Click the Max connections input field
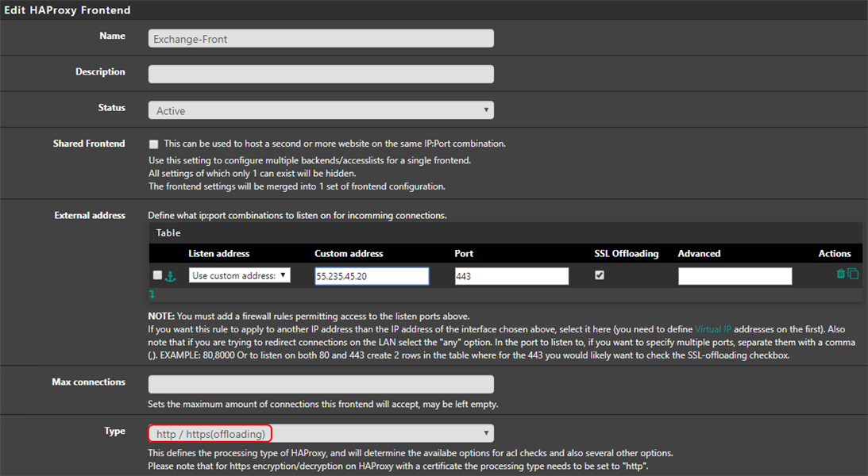 (321, 384)
